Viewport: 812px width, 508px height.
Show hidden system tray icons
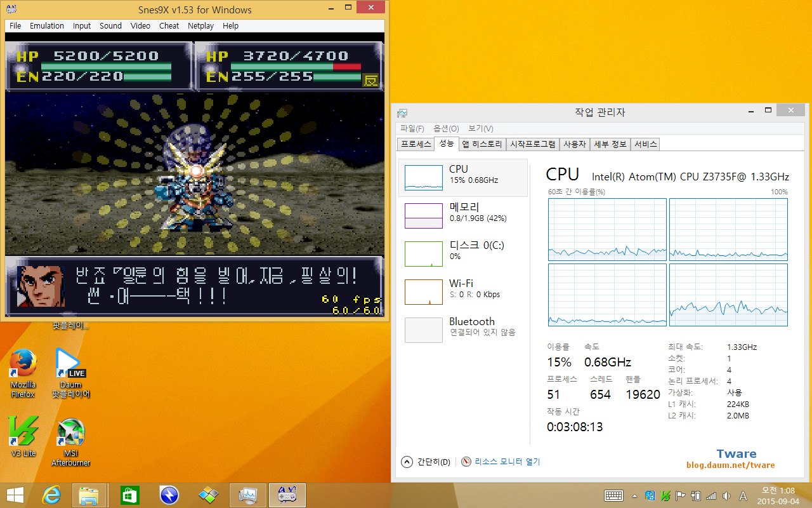pos(635,496)
